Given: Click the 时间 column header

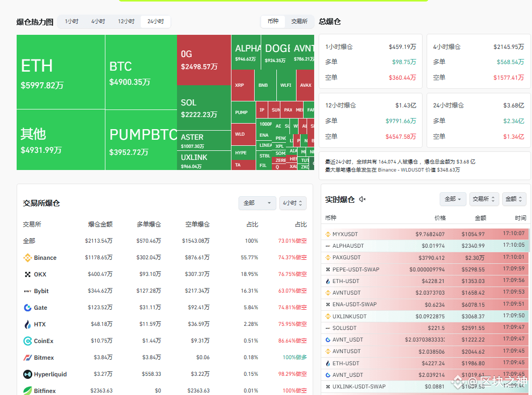Looking at the screenshot, I should (x=520, y=218).
